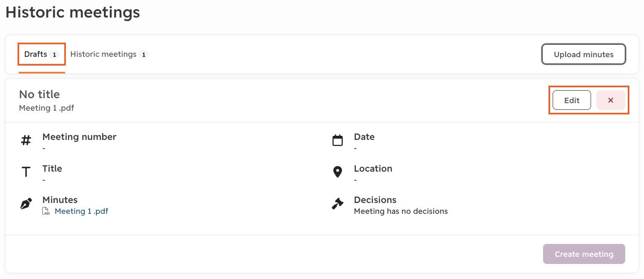Click the hash Meeting number icon
644x279 pixels.
point(26,141)
